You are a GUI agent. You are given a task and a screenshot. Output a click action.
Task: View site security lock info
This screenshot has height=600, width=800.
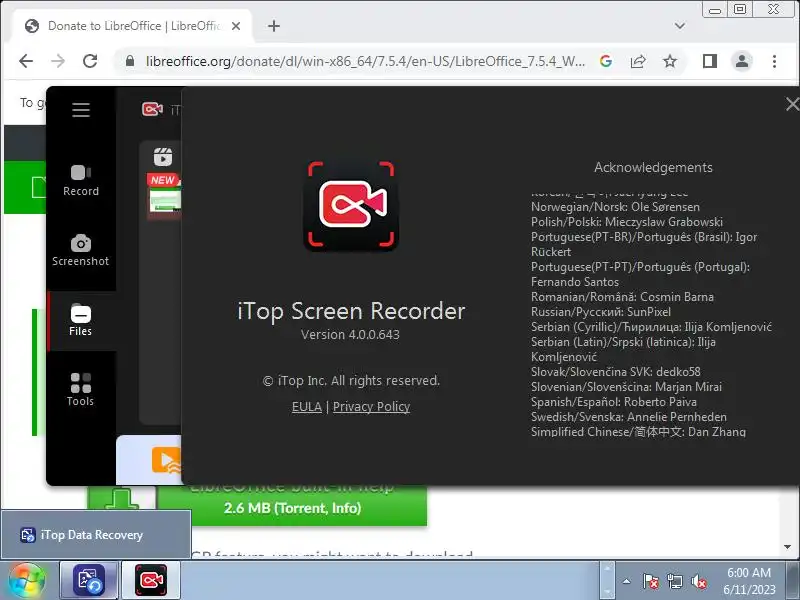point(130,61)
